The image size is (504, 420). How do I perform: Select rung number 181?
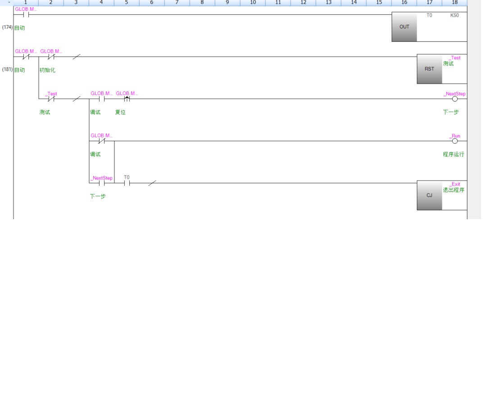tap(7, 69)
